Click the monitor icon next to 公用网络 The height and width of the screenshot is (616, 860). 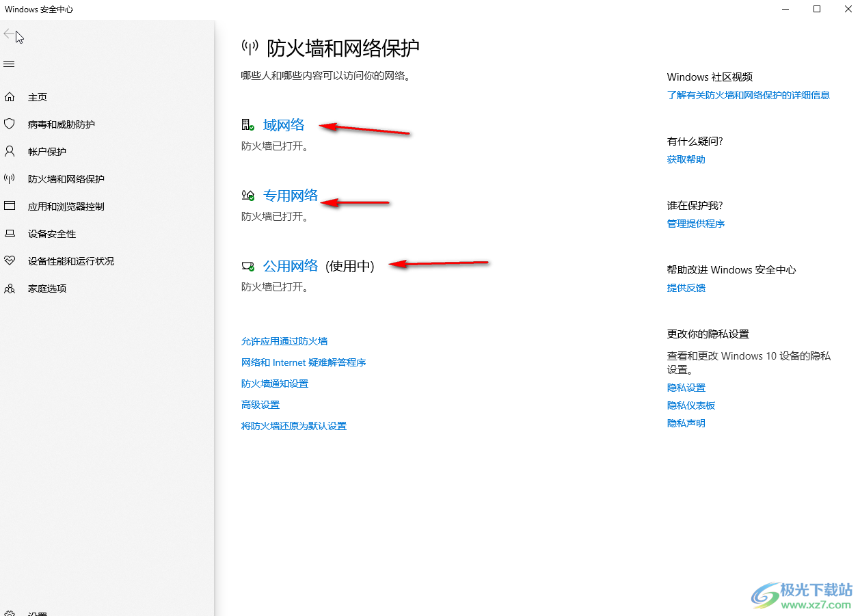(248, 266)
